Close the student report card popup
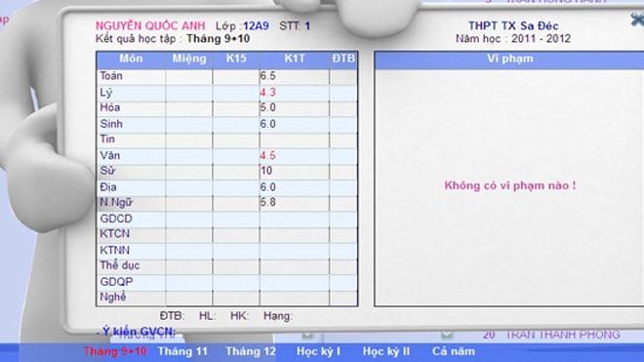This screenshot has width=644, height=362. [x=638, y=20]
